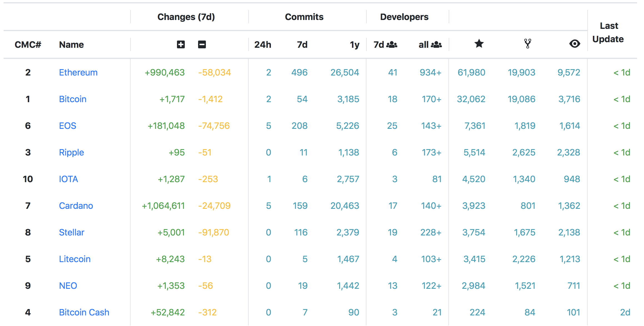
Task: Click EOS deletions -74,756
Action: 214,126
